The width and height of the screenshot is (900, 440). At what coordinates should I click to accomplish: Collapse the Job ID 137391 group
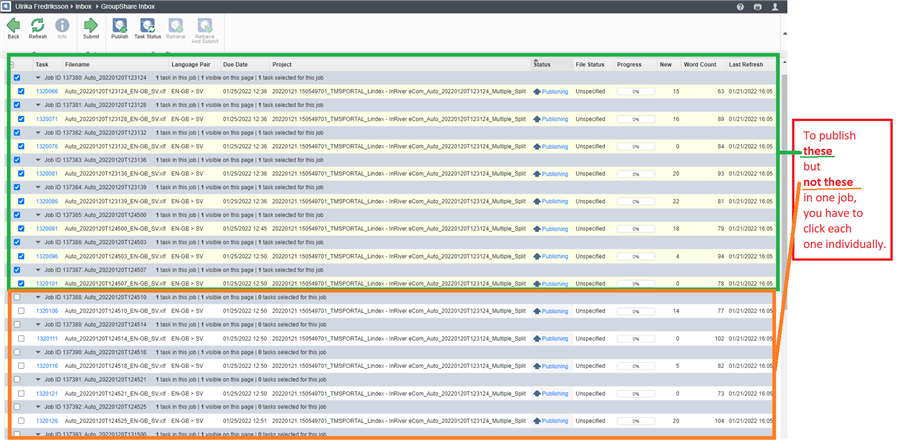click(x=38, y=380)
